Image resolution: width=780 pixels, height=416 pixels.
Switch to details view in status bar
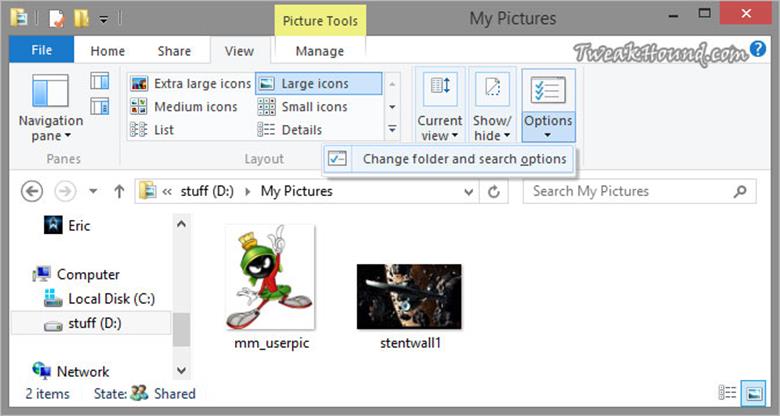[x=728, y=393]
